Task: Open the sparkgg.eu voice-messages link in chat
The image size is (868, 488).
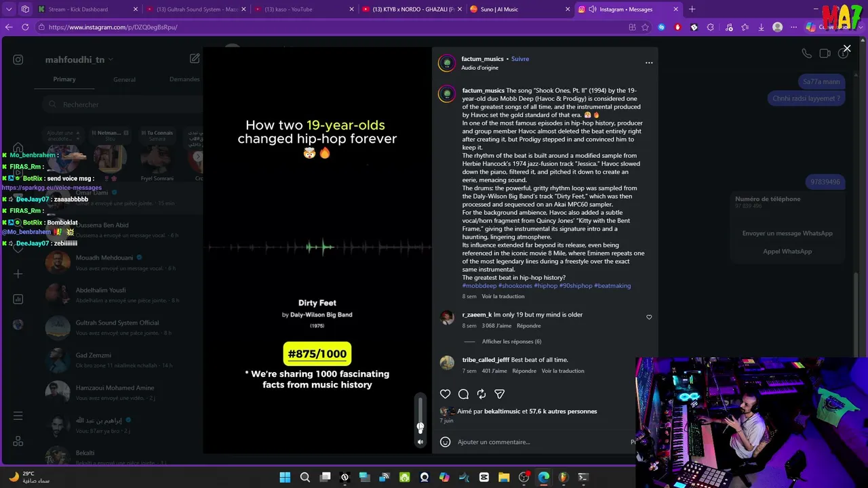Action: pyautogui.click(x=52, y=188)
